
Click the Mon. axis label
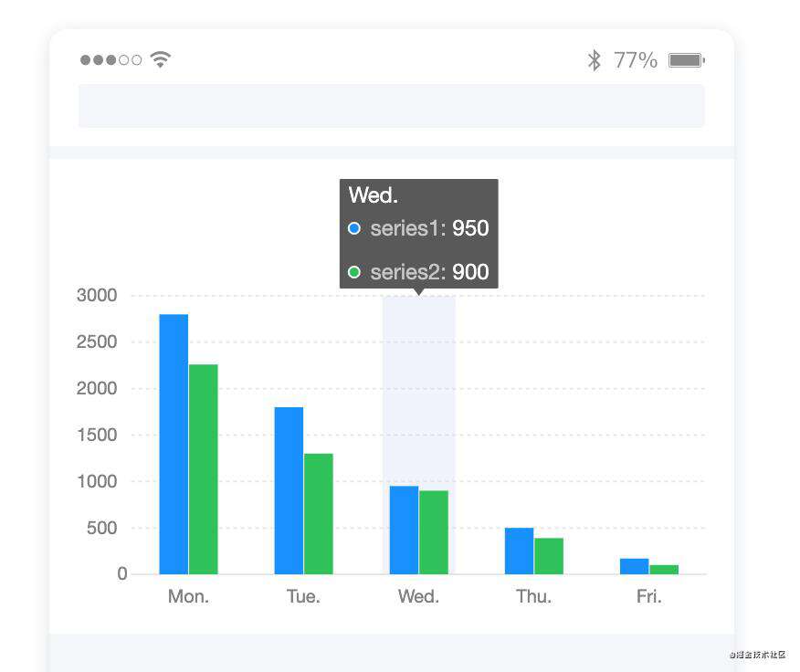point(188,596)
